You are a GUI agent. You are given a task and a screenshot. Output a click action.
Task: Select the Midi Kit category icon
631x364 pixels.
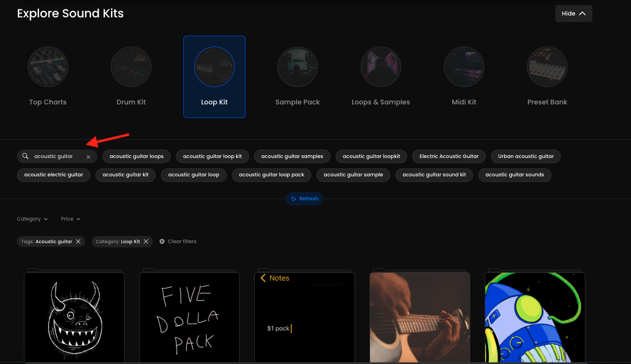point(464,67)
